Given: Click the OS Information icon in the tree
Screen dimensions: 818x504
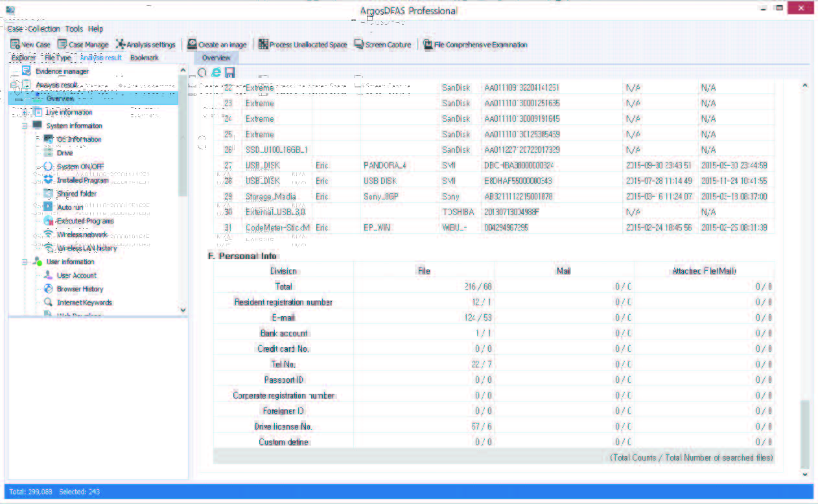Looking at the screenshot, I should [x=48, y=139].
